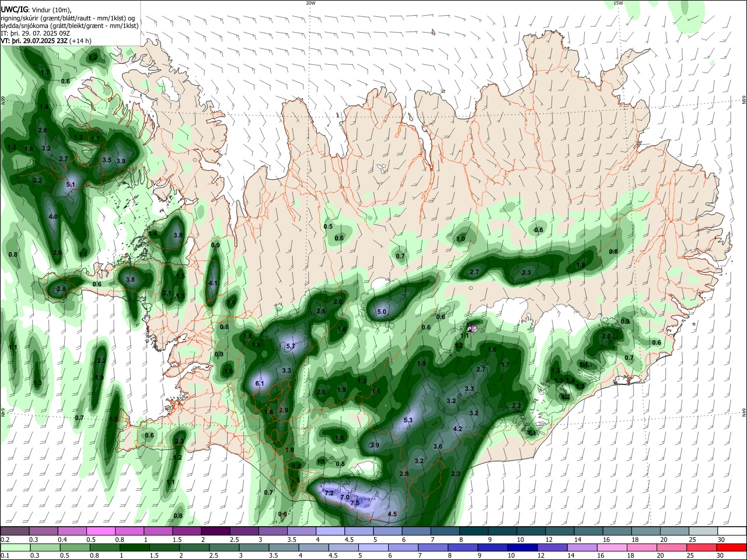The width and height of the screenshot is (747, 560).
Task: Click the bright red 30 mm swatch in the rain legend
Action: point(731,547)
